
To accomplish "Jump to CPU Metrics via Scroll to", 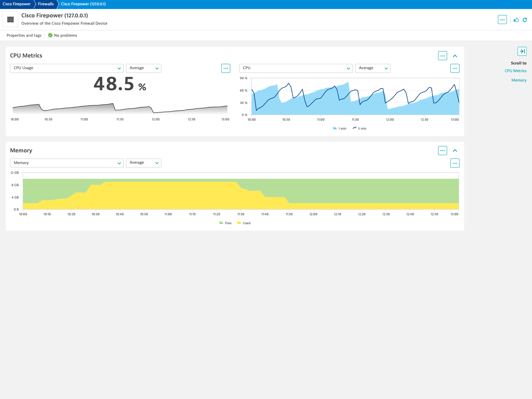I will pos(515,71).
